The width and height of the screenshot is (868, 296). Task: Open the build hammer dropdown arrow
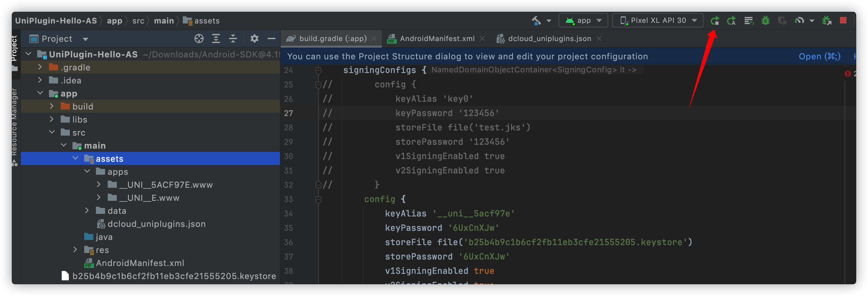tap(549, 21)
